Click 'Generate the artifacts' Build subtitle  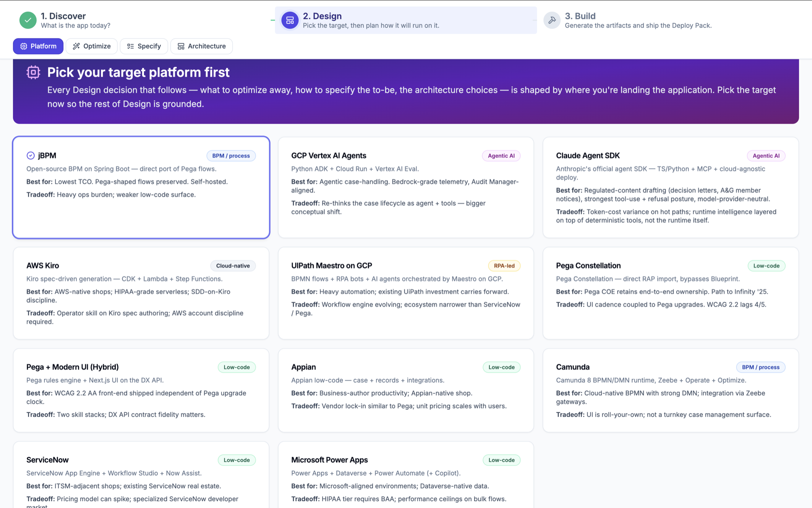638,26
